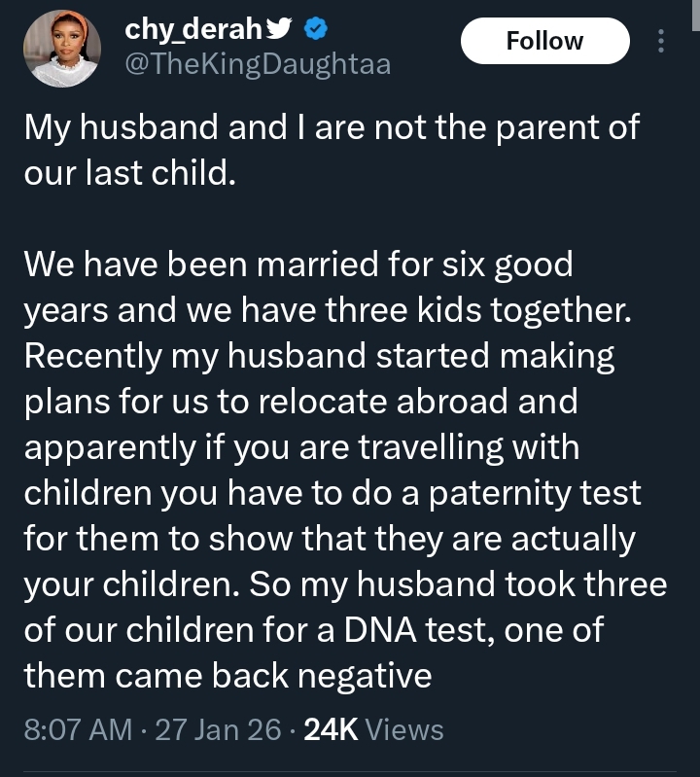Click the line "My husband and I are not"
This screenshot has height=777, width=700.
point(332,127)
